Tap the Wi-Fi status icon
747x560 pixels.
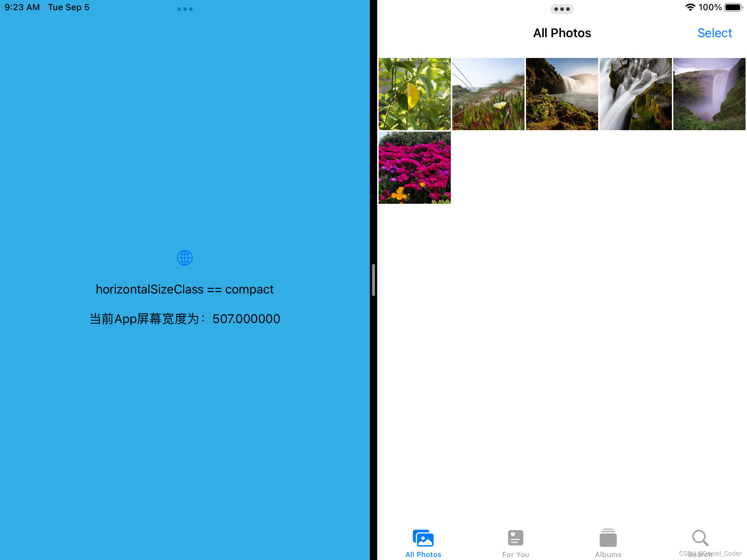tap(690, 7)
